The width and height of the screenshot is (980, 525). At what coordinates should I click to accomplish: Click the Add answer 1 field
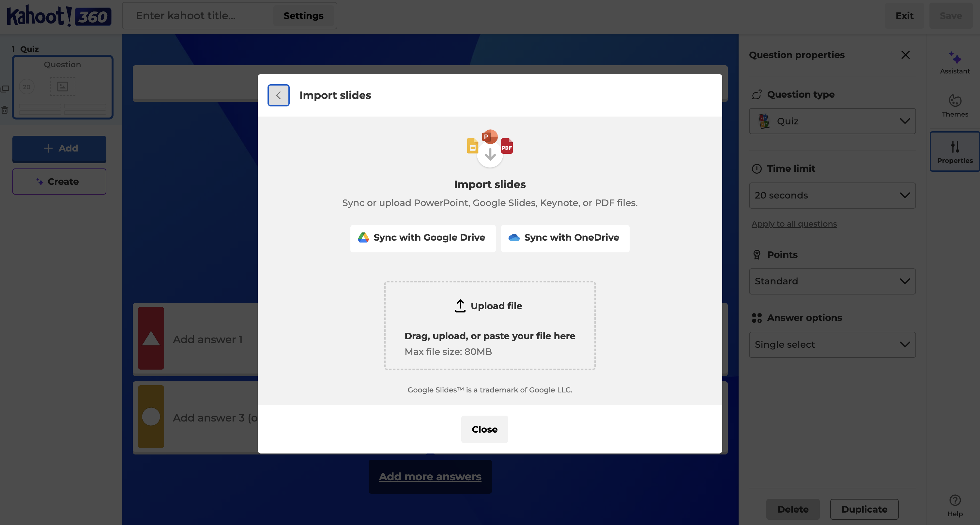pos(208,339)
